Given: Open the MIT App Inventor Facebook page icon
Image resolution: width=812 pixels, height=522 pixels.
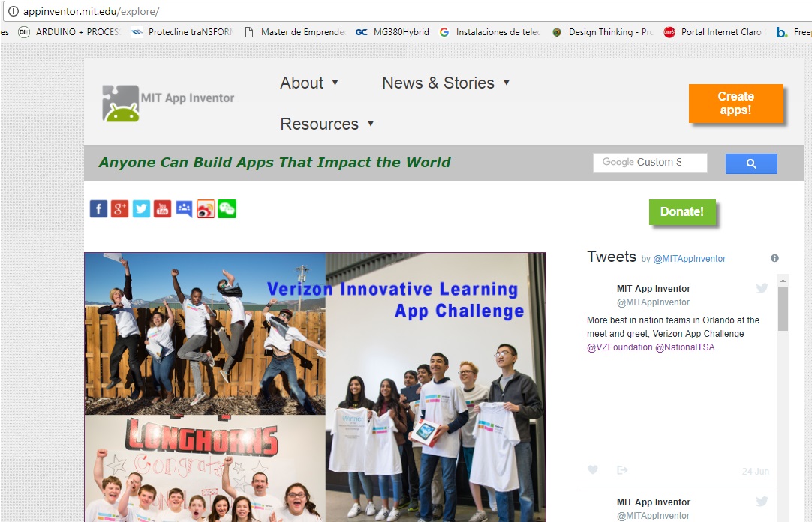Looking at the screenshot, I should tap(98, 209).
